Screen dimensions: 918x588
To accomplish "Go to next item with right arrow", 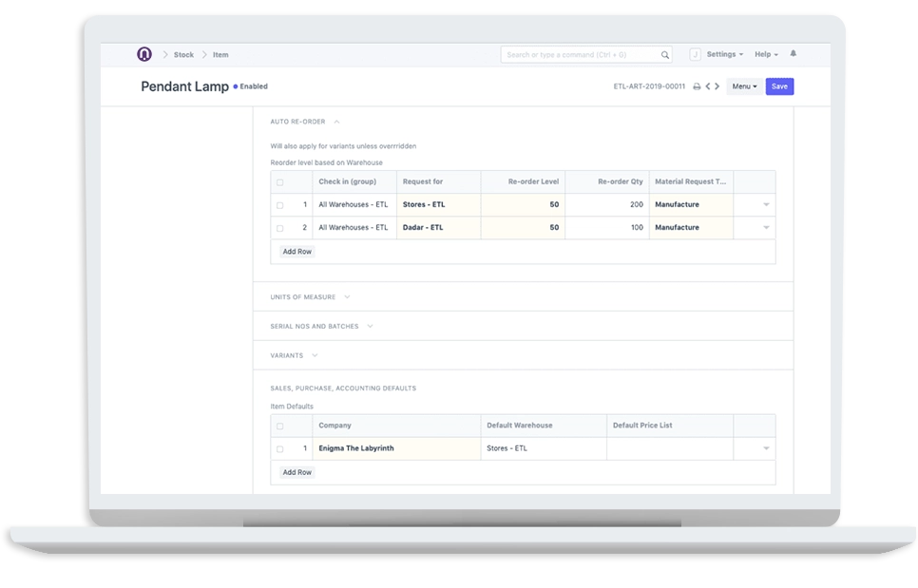I will (717, 86).
